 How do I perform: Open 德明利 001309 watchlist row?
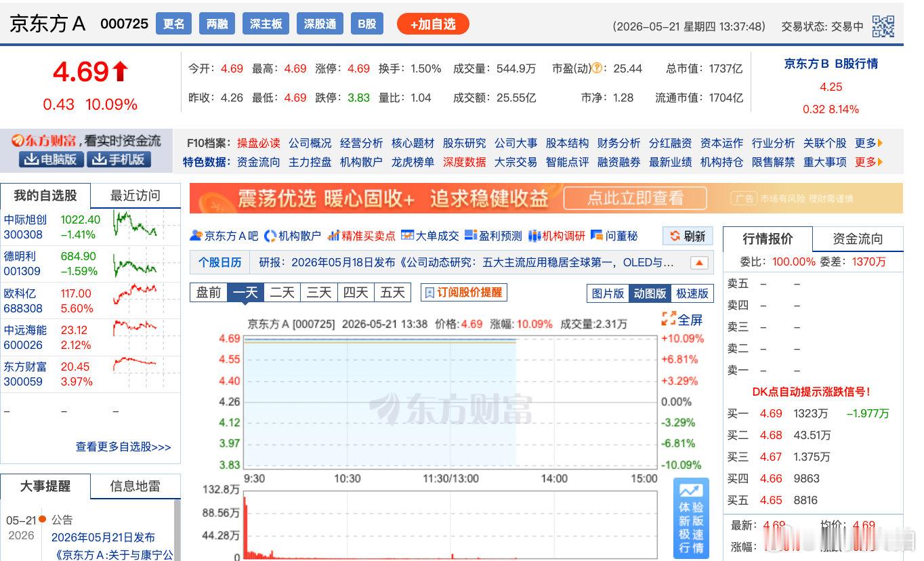[90, 264]
